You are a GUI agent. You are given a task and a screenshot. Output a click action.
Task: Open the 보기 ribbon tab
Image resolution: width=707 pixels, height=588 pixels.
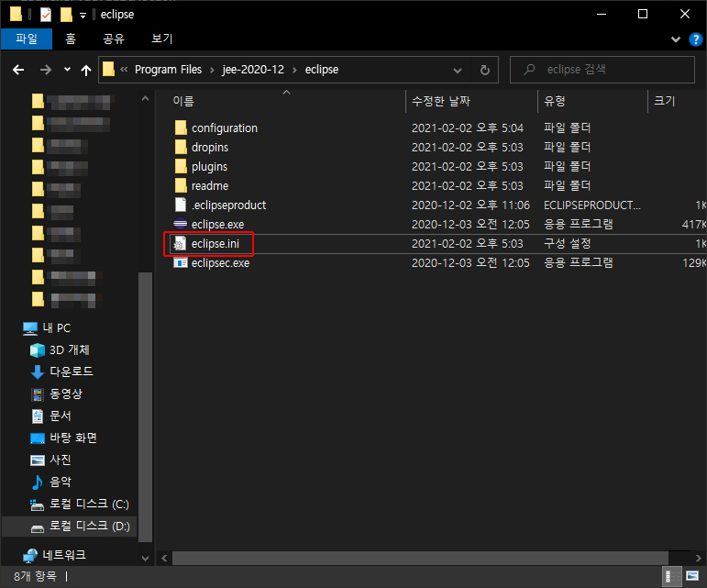(x=162, y=39)
